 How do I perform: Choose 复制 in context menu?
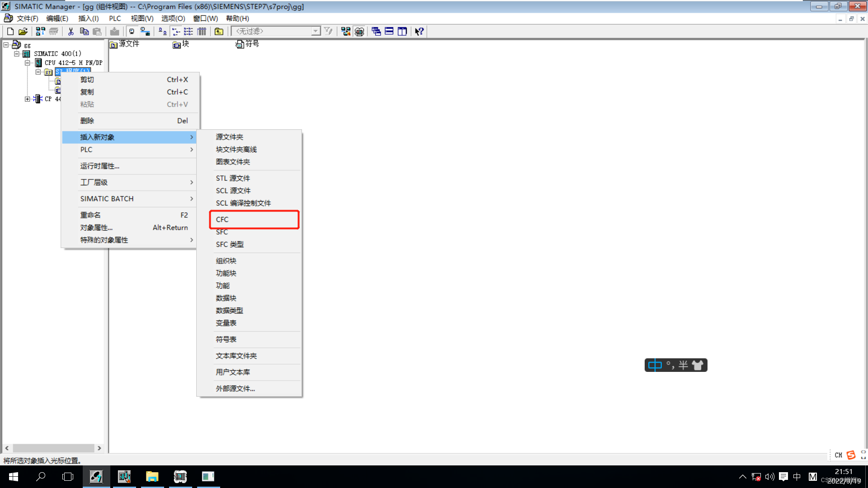click(x=129, y=92)
